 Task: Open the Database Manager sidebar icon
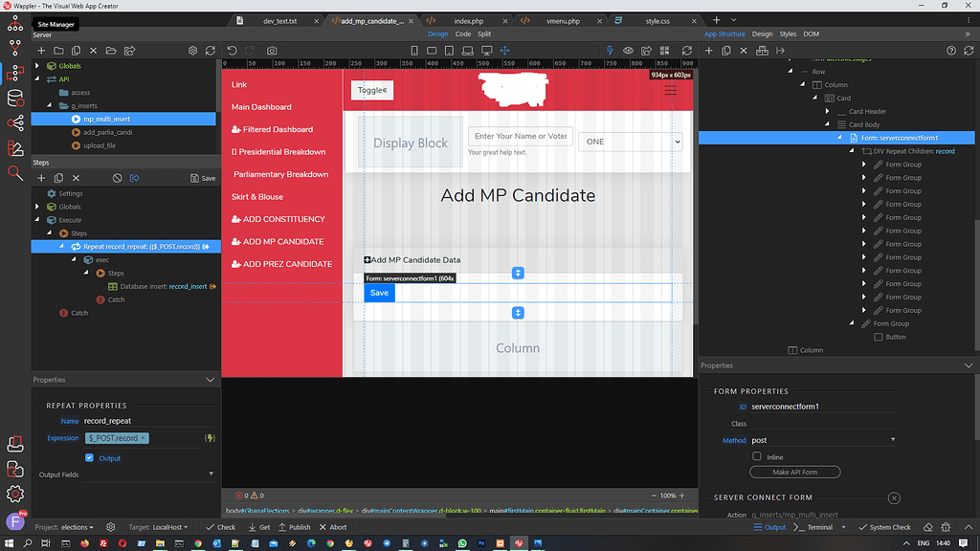tap(15, 99)
